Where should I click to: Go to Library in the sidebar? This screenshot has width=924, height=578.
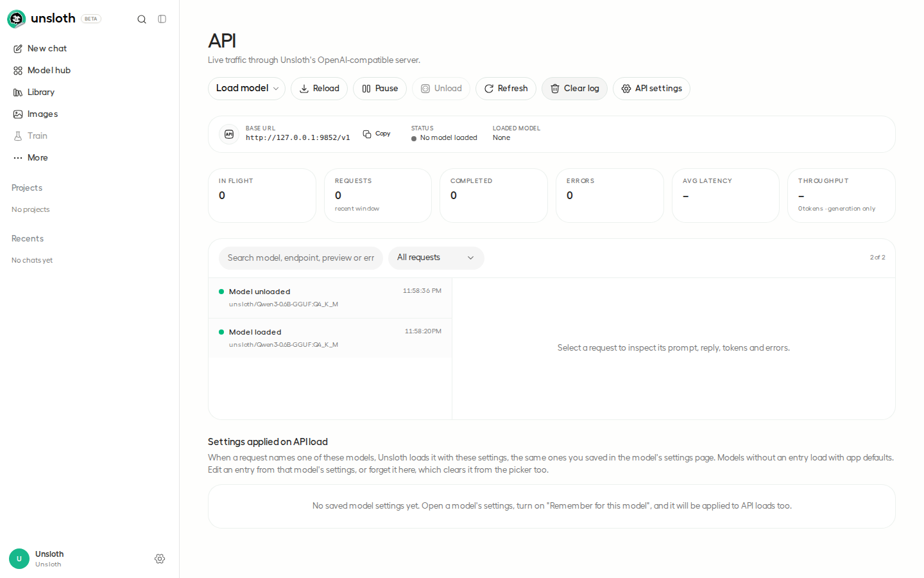click(89, 92)
